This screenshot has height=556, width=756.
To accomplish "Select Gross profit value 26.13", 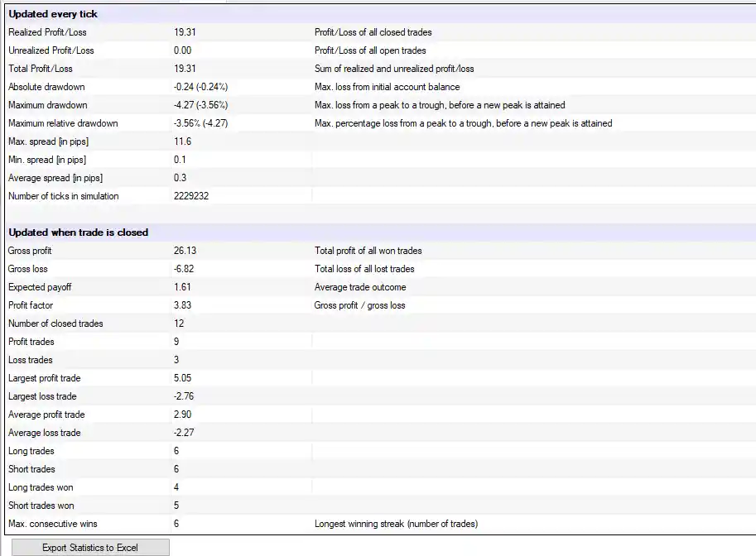I will [x=185, y=251].
